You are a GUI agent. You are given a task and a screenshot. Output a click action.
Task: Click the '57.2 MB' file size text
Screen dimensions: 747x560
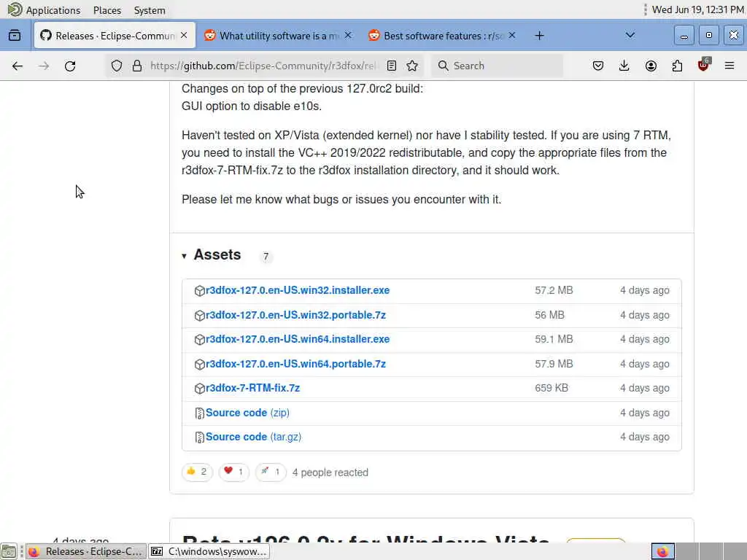click(554, 290)
